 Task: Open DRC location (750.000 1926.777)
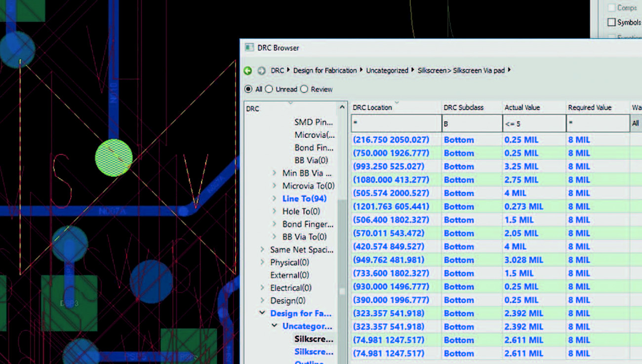click(x=391, y=153)
